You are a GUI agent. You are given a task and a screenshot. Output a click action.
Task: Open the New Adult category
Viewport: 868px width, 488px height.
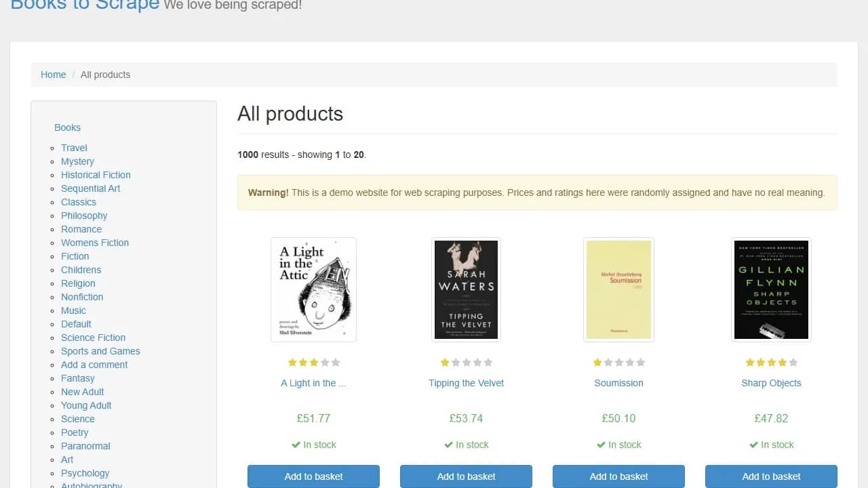coord(83,392)
